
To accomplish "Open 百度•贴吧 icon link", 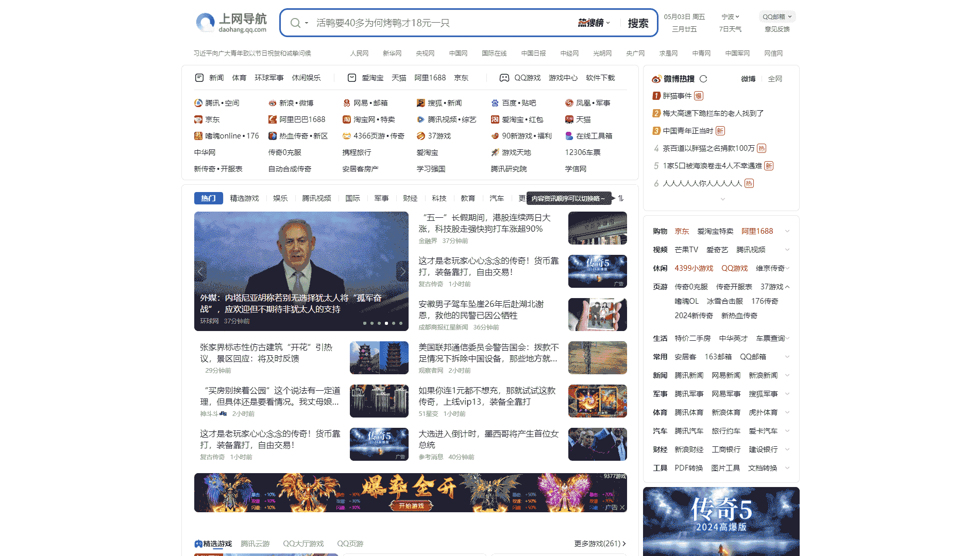I will pyautogui.click(x=495, y=103).
